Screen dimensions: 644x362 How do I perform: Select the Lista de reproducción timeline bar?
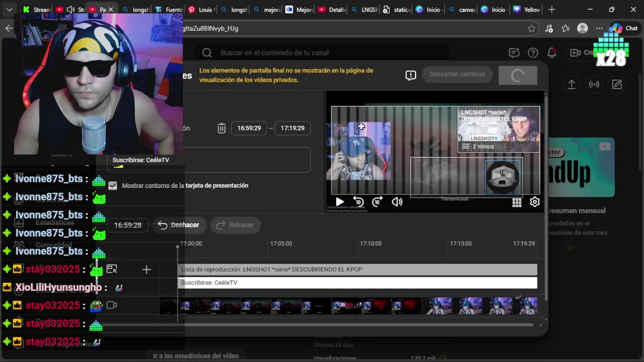[x=358, y=269]
